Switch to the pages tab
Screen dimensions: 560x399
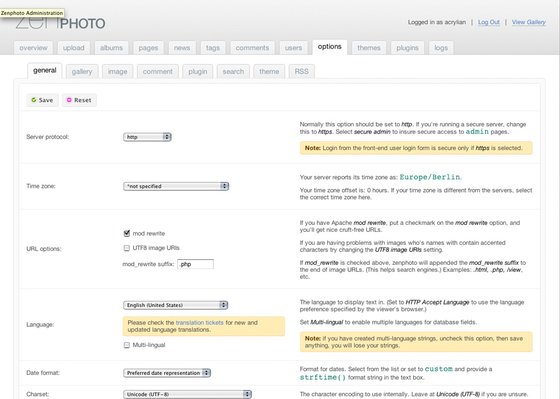[x=148, y=48]
